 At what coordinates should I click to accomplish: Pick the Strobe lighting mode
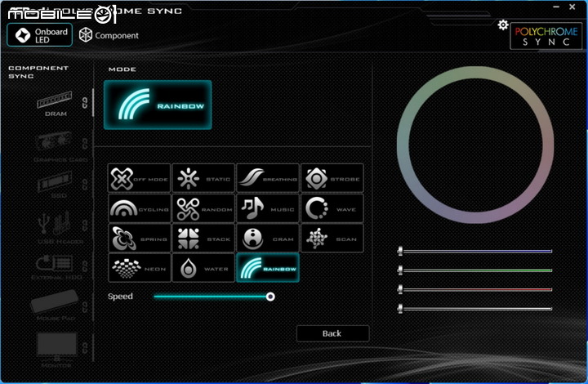tap(332, 178)
